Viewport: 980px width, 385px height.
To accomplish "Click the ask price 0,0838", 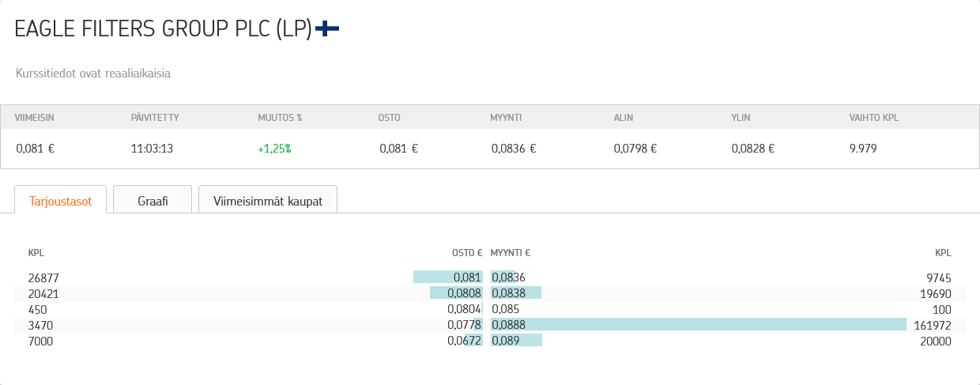I will click(508, 293).
